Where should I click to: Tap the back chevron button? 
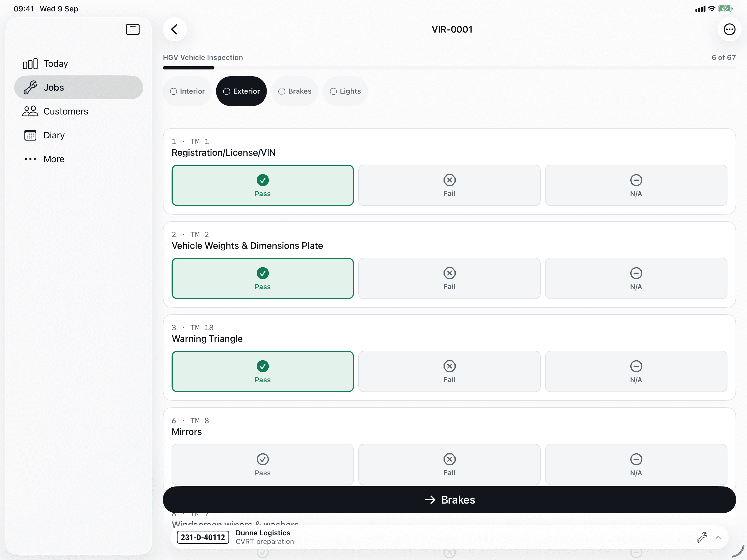pyautogui.click(x=175, y=29)
